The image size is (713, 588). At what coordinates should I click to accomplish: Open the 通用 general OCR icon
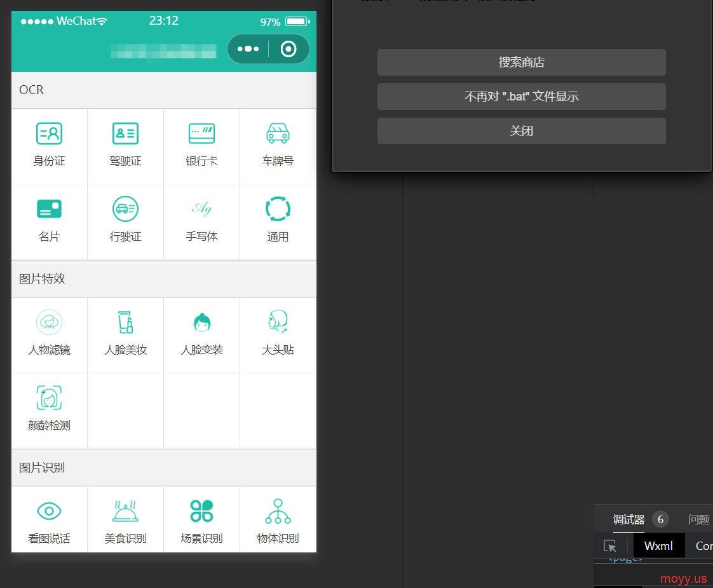click(x=278, y=209)
